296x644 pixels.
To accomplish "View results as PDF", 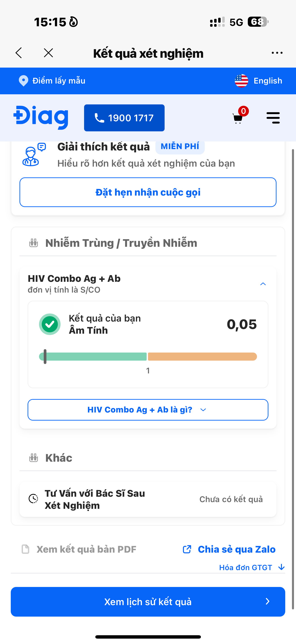I will point(80,549).
